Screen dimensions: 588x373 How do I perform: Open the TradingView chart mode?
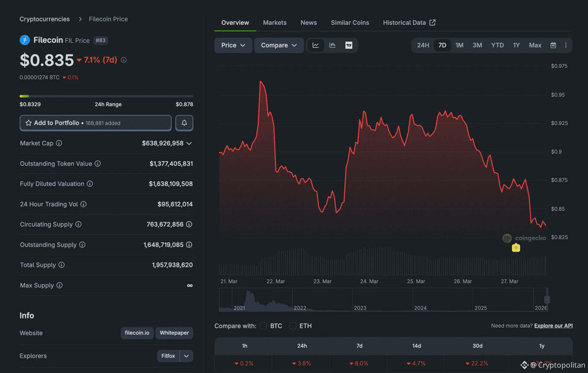[x=349, y=45]
